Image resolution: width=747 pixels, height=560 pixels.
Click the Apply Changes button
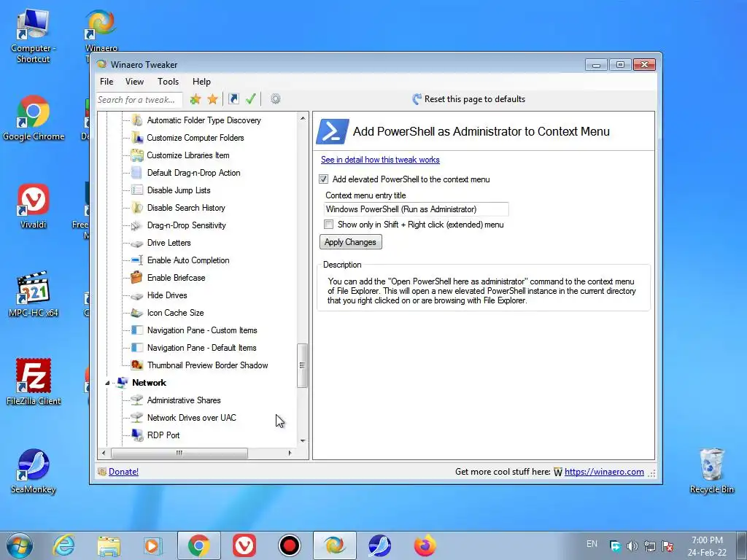[x=351, y=242]
